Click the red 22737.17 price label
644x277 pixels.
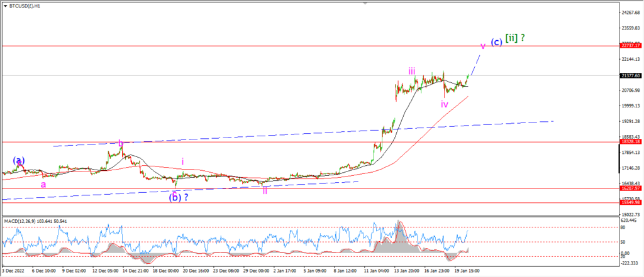click(630, 46)
